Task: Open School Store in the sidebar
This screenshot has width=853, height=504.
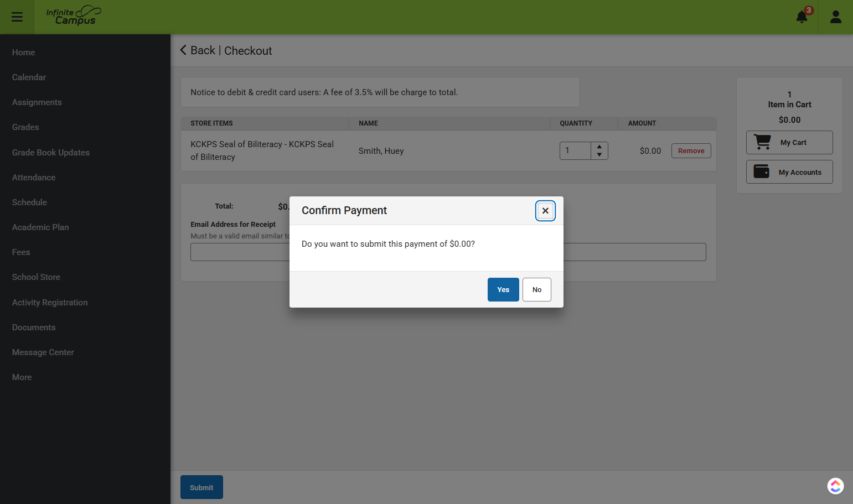Action: (36, 277)
